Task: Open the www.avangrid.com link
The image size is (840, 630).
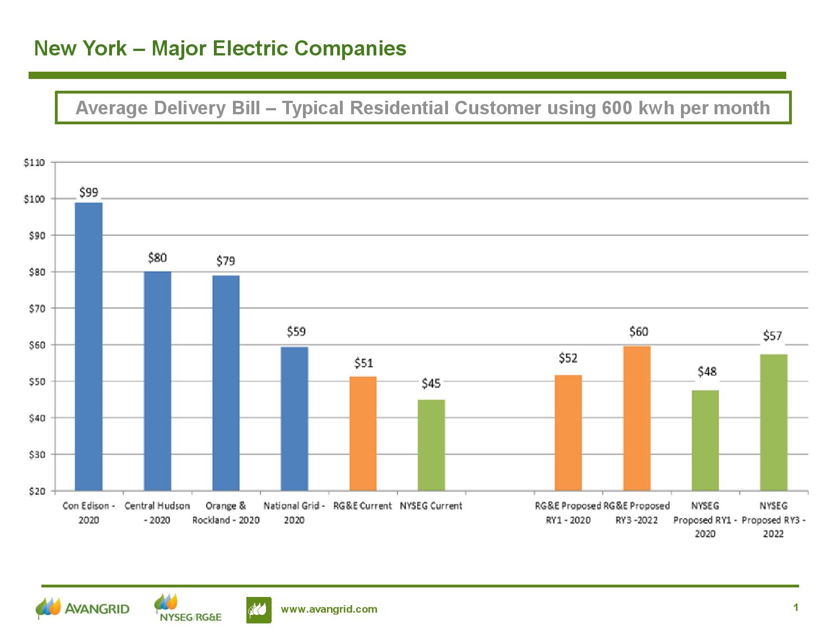Action: coord(329,609)
